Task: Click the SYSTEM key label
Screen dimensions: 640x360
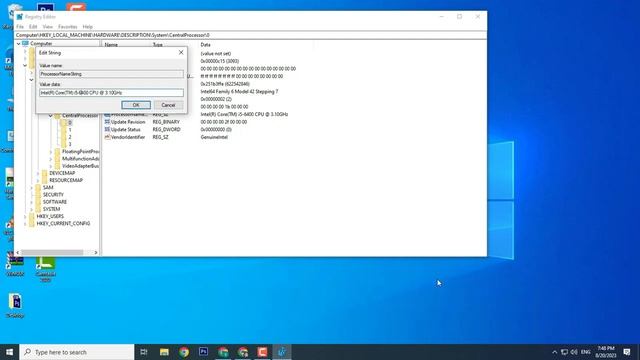Action: pyautogui.click(x=51, y=209)
